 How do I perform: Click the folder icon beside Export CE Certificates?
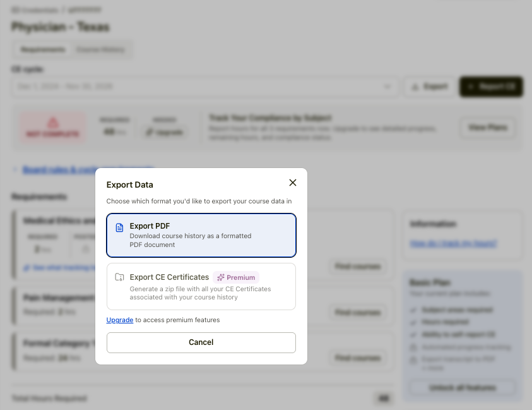click(119, 277)
